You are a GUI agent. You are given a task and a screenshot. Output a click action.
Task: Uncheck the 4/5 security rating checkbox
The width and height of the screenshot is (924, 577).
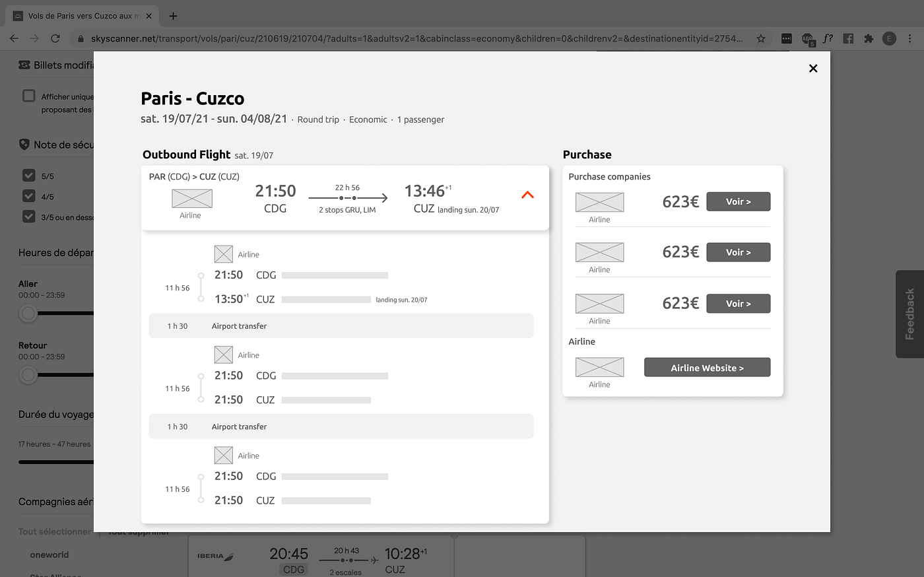29,196
